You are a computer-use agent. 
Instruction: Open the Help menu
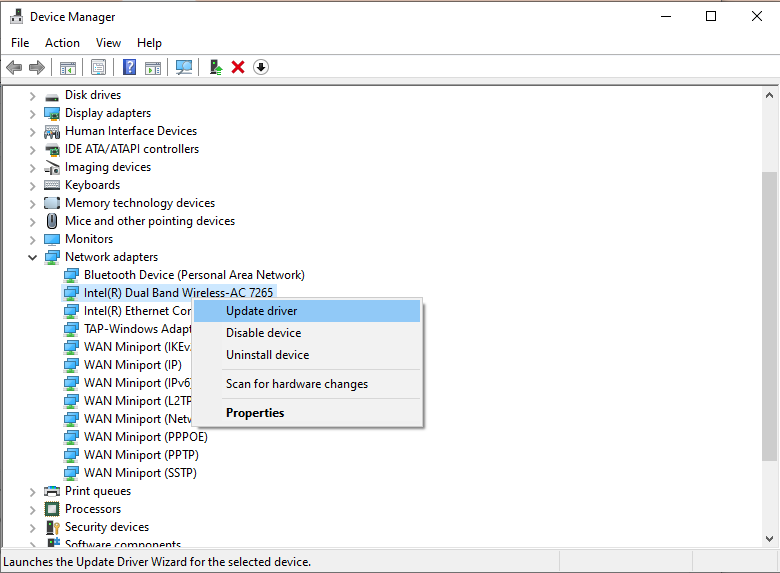149,43
